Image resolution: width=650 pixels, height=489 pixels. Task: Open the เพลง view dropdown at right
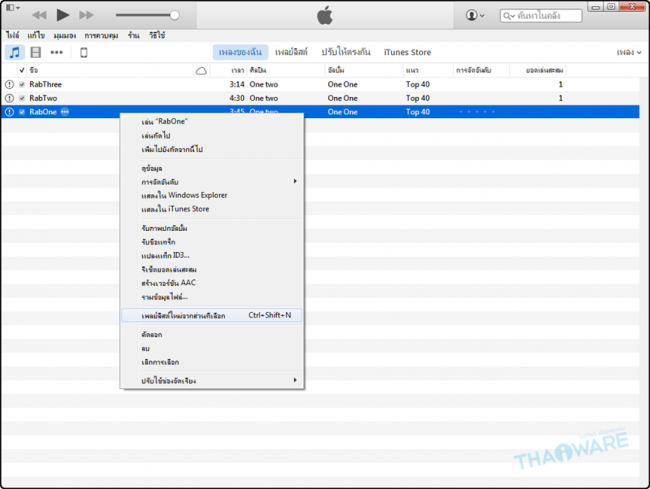[x=629, y=52]
